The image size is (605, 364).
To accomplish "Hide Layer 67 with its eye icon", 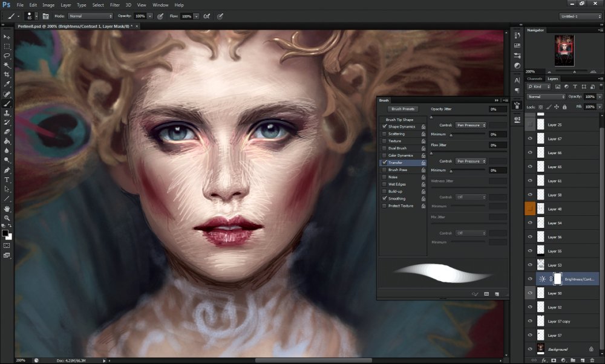I will (530, 139).
